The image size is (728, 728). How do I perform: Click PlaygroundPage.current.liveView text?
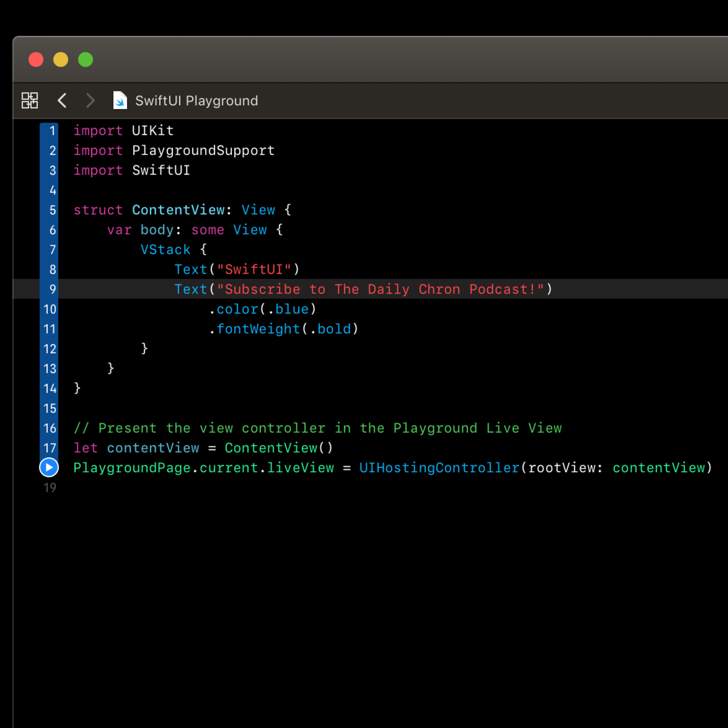[x=204, y=468]
